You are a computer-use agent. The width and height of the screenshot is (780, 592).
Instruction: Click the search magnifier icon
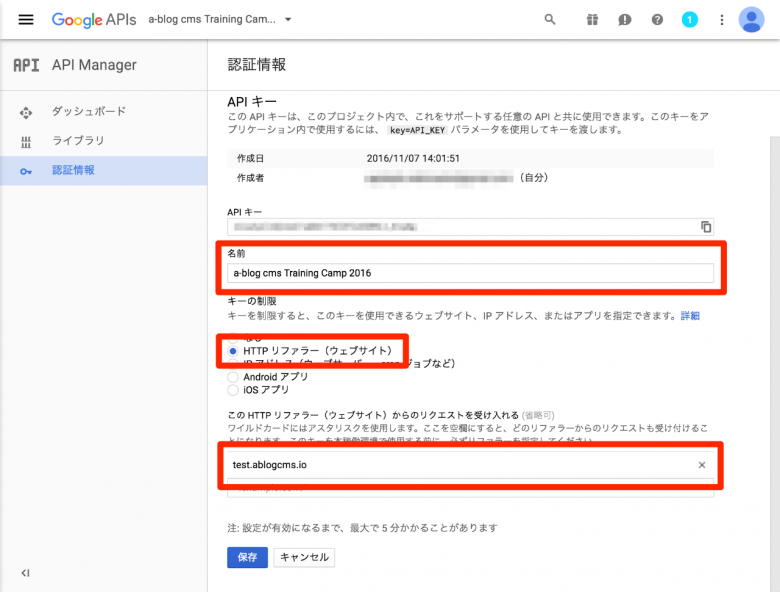(x=550, y=19)
